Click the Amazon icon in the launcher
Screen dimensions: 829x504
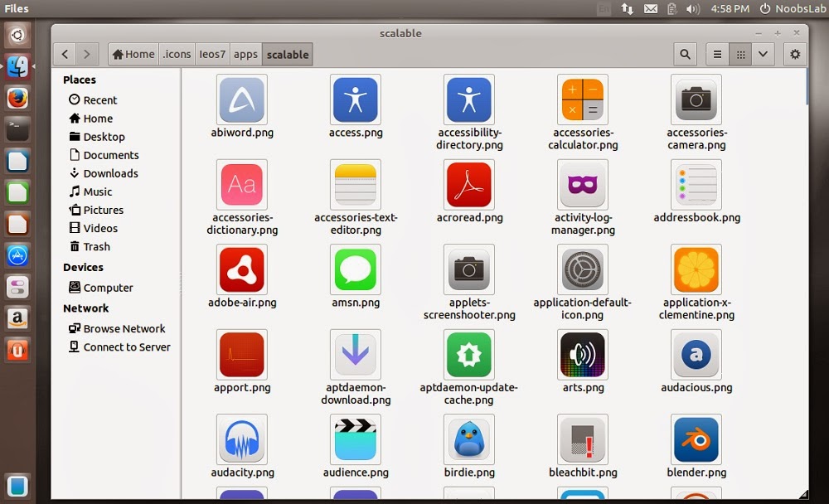[x=17, y=319]
